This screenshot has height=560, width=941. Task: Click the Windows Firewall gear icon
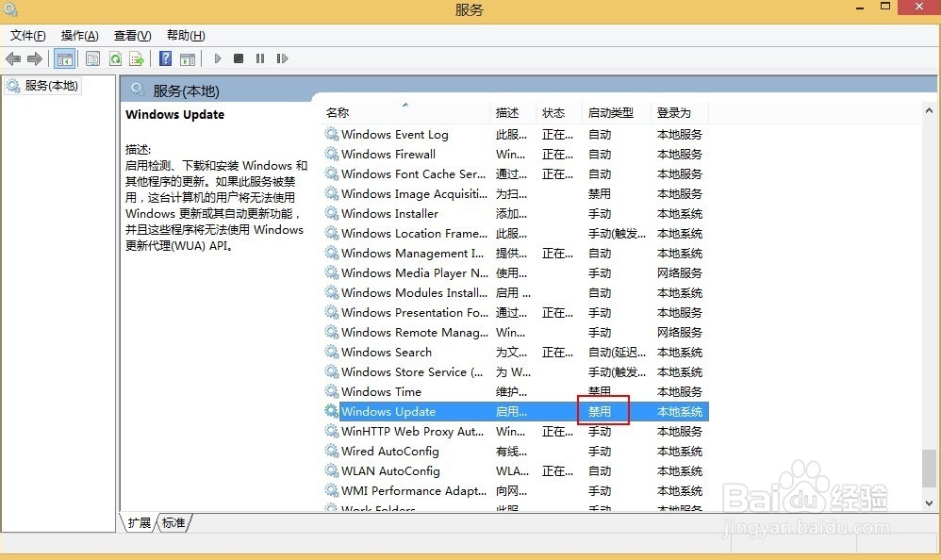(x=332, y=153)
